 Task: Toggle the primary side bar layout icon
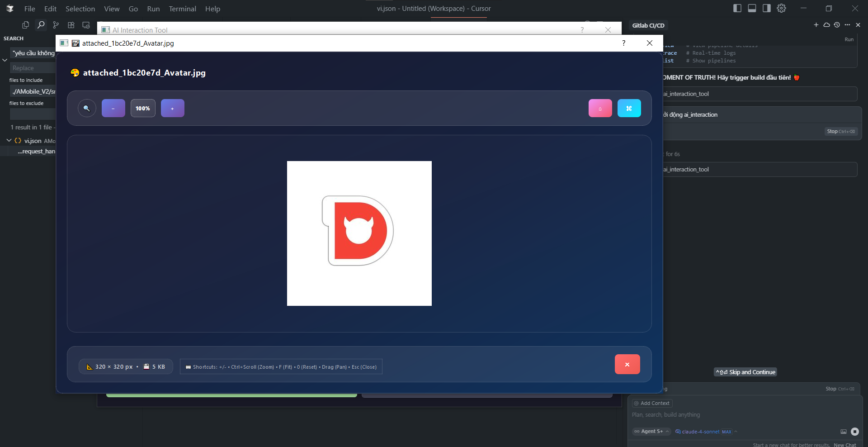(737, 8)
